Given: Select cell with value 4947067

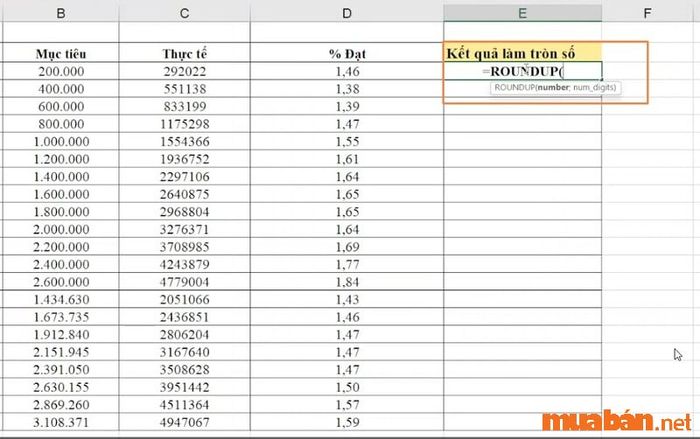Looking at the screenshot, I should pos(184,422).
